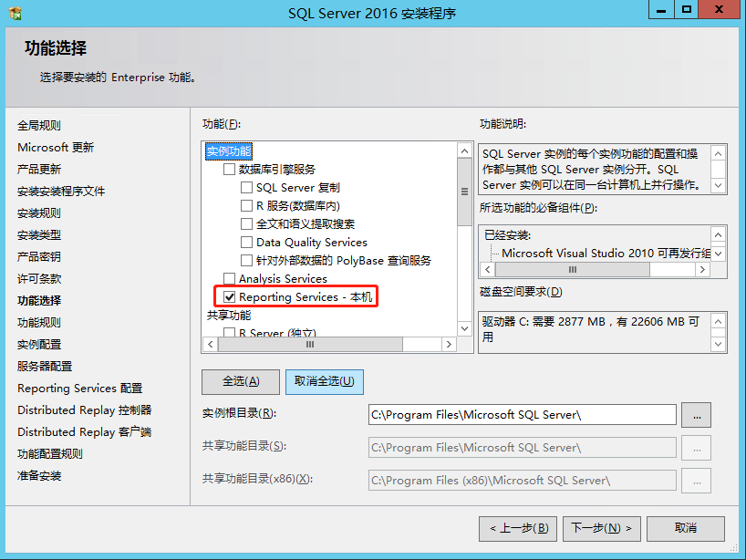Click the 实例配置 step in the sidebar
The width and height of the screenshot is (746, 560).
39,345
